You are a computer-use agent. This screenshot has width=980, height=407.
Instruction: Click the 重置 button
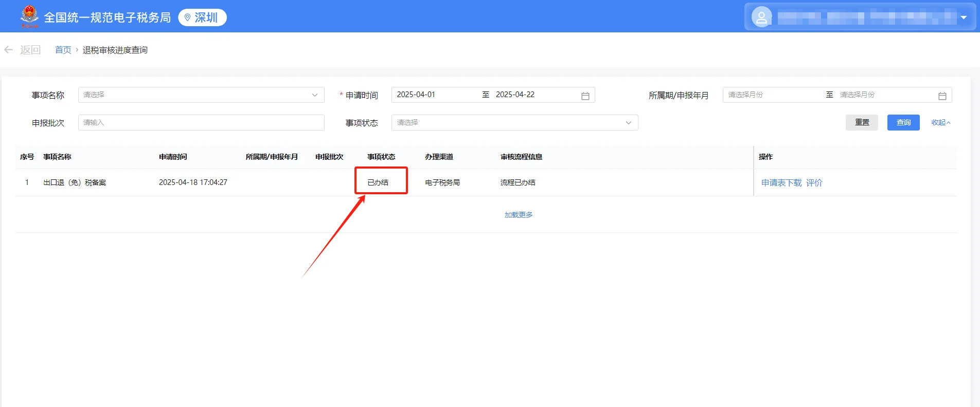pos(862,122)
